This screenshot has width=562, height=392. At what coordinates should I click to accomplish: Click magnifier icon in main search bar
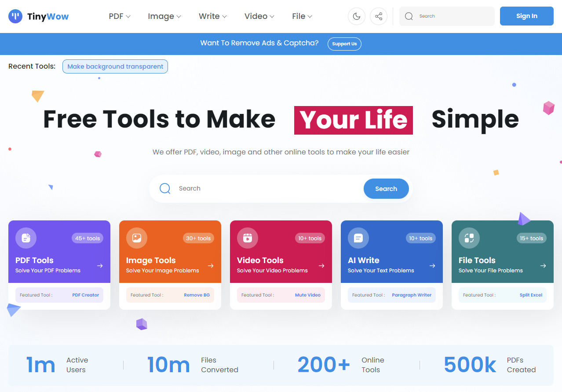(x=165, y=188)
